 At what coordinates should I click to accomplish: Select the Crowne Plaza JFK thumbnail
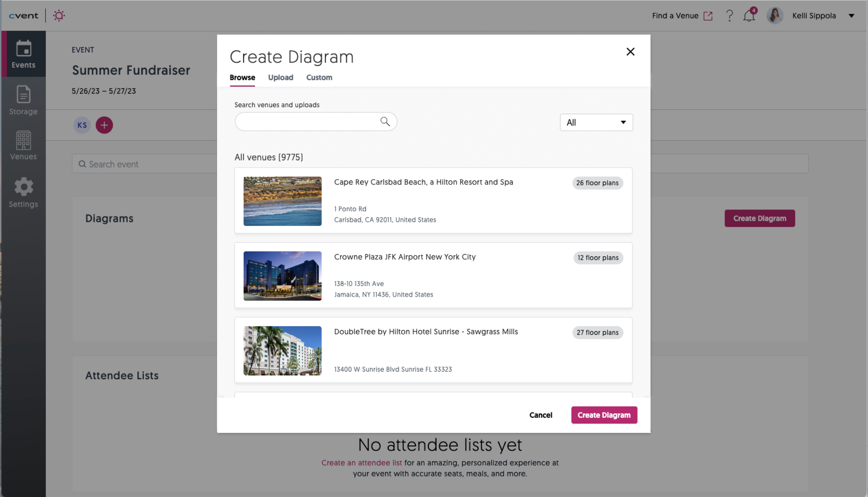tap(282, 276)
